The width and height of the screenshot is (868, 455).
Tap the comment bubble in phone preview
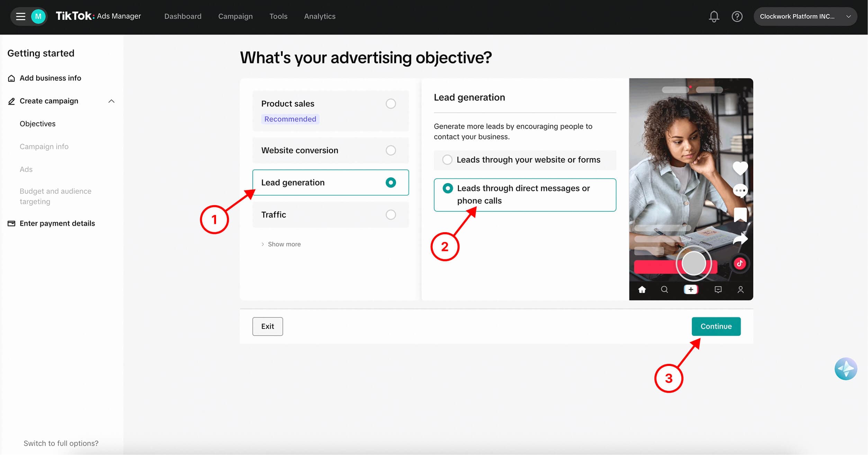[740, 191]
